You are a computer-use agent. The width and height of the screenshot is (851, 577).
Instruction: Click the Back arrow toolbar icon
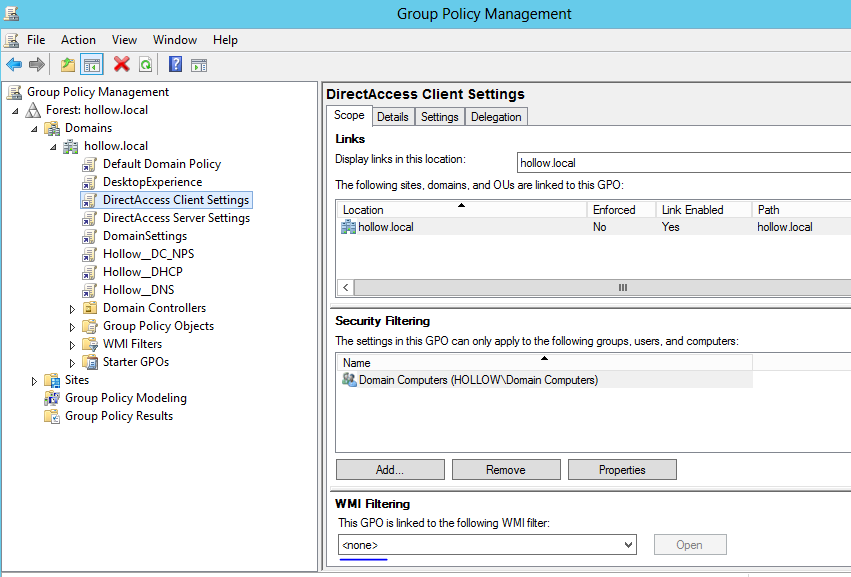point(14,65)
